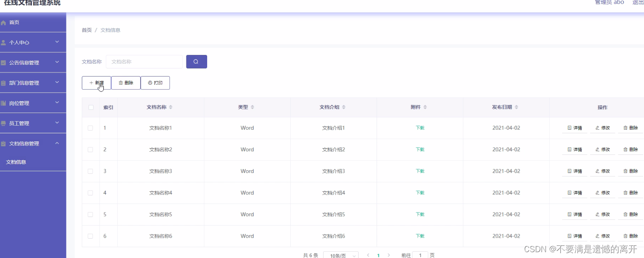
Task: Click the magnifier search button
Action: pos(196,62)
